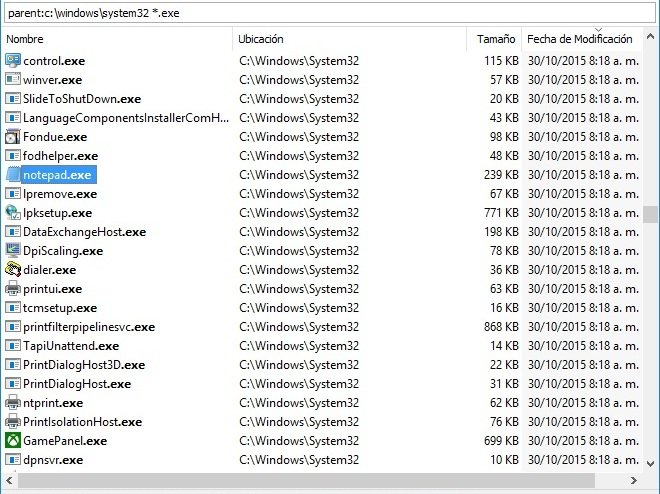Select the control.exe file name
The image size is (660, 494).
[54, 61]
